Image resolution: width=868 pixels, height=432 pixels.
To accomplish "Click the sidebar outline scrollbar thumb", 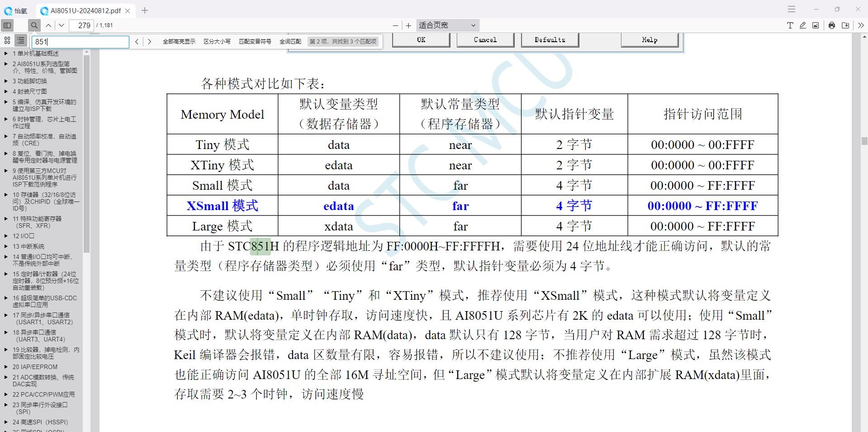I will point(86,154).
